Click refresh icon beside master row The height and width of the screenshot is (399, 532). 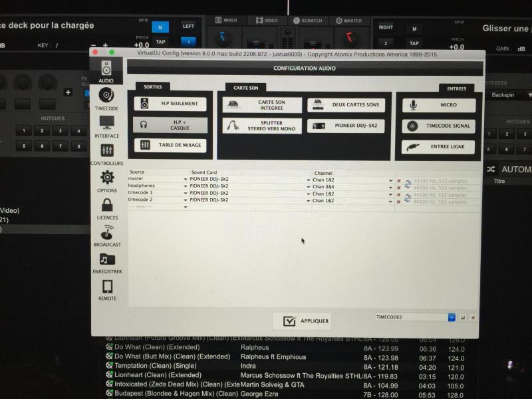[x=408, y=184]
